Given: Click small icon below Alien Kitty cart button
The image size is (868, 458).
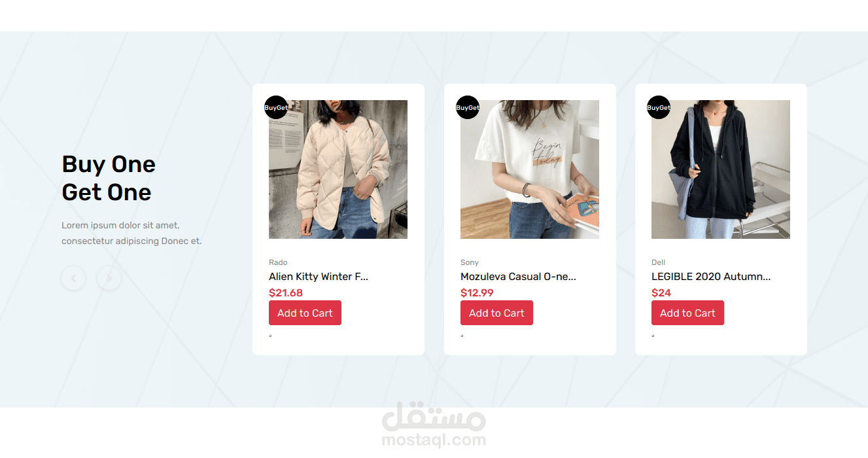Looking at the screenshot, I should coord(270,336).
